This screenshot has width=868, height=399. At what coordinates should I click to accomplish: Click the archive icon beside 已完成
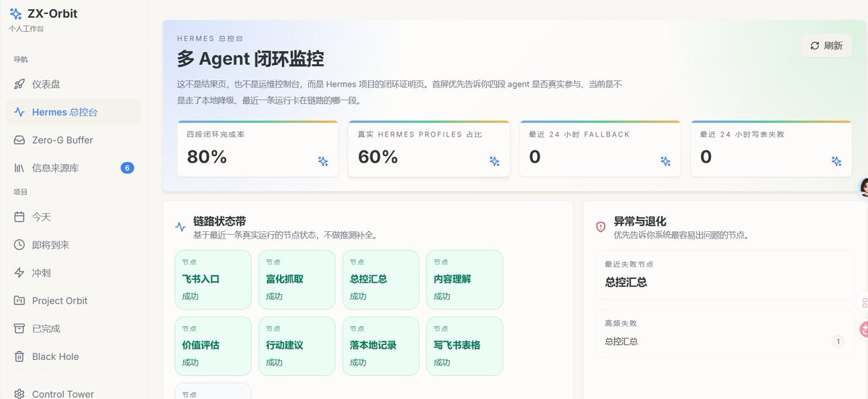pyautogui.click(x=20, y=329)
